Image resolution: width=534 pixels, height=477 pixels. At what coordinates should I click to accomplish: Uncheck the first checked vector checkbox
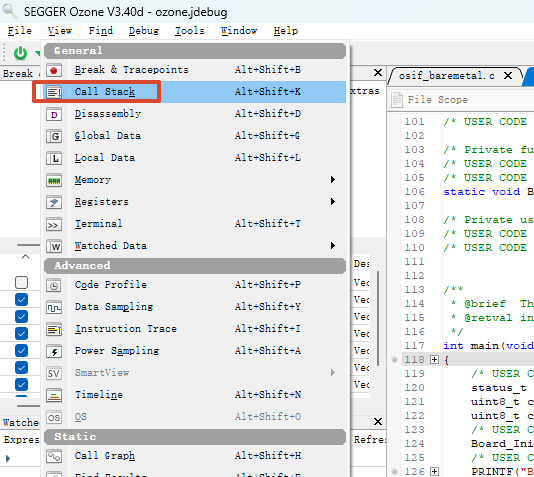pyautogui.click(x=21, y=300)
